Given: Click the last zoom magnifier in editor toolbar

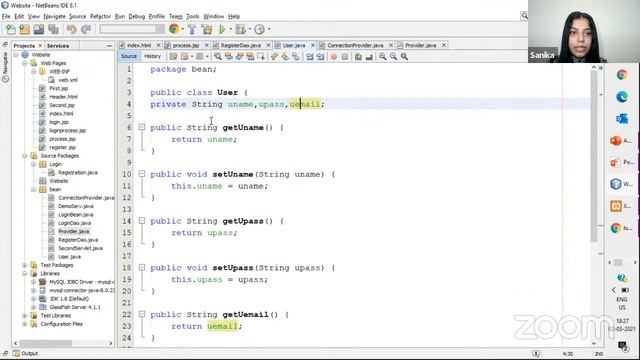Looking at the screenshot, I should [404, 57].
